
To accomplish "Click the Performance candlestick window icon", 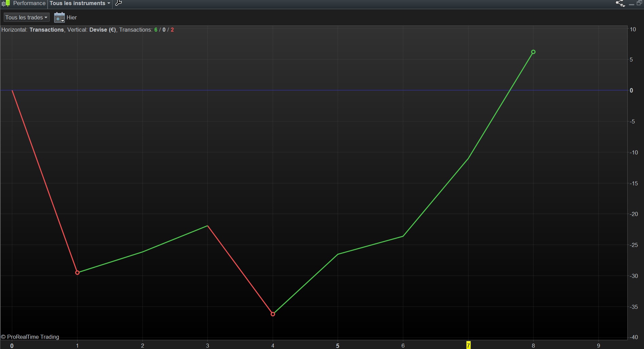I will pos(5,3).
